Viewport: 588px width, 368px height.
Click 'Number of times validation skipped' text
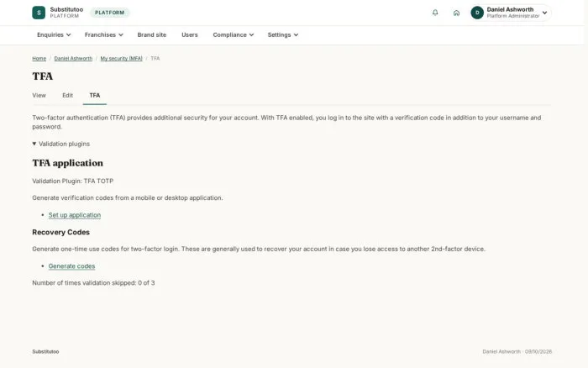(x=93, y=283)
